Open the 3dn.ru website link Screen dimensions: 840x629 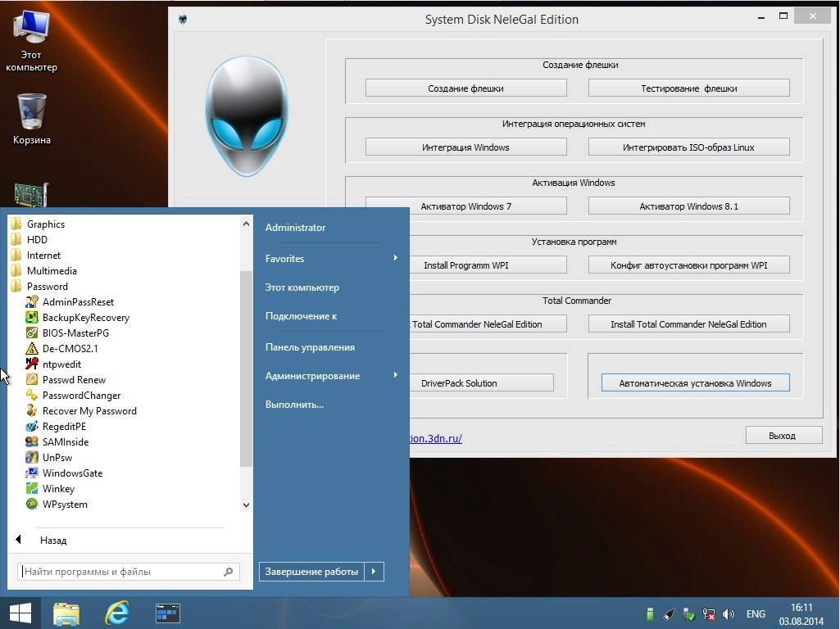point(435,438)
